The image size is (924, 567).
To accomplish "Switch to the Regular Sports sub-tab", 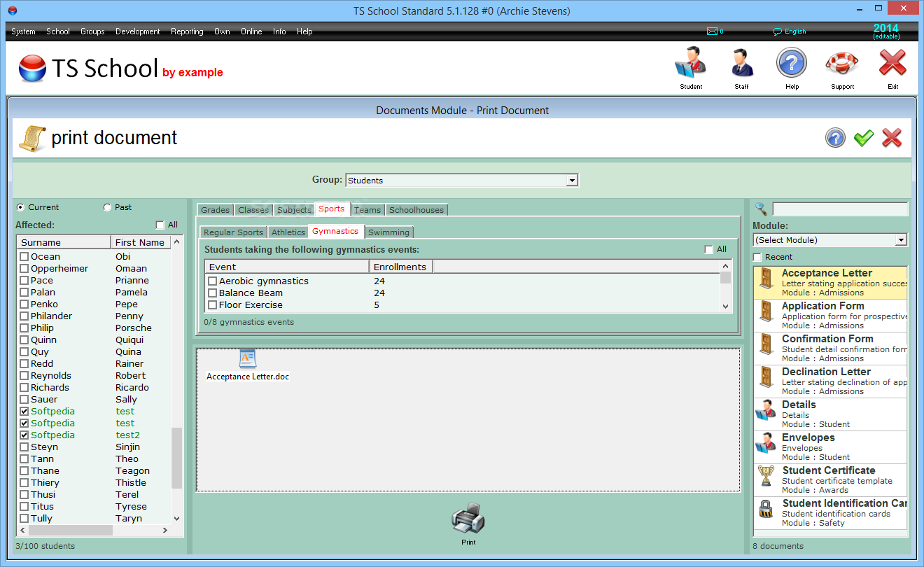I will pos(233,232).
